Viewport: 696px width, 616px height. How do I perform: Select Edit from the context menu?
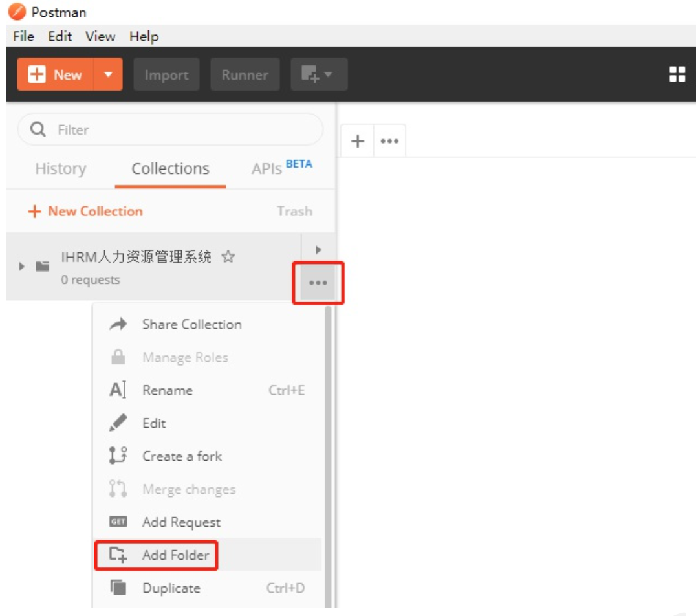(x=208, y=423)
